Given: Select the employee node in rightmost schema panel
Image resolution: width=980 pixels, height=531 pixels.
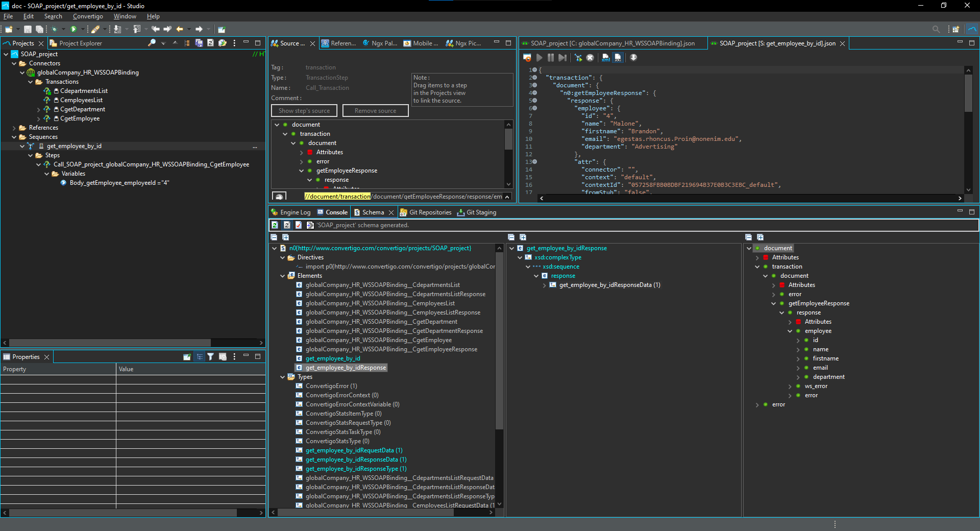Looking at the screenshot, I should pyautogui.click(x=818, y=330).
